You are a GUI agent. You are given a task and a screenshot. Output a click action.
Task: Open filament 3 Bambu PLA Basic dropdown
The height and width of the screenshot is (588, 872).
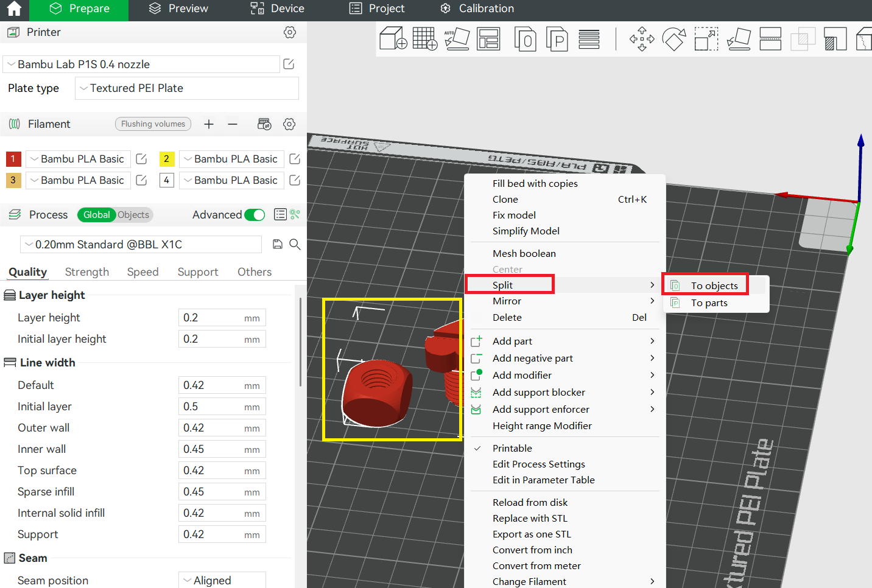click(78, 180)
